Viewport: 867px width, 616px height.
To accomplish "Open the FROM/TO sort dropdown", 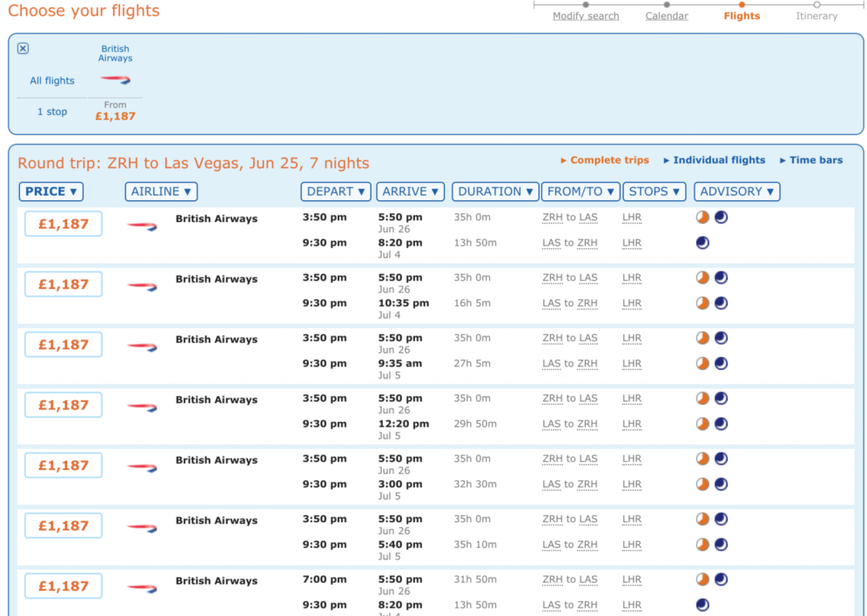I will 581,191.
